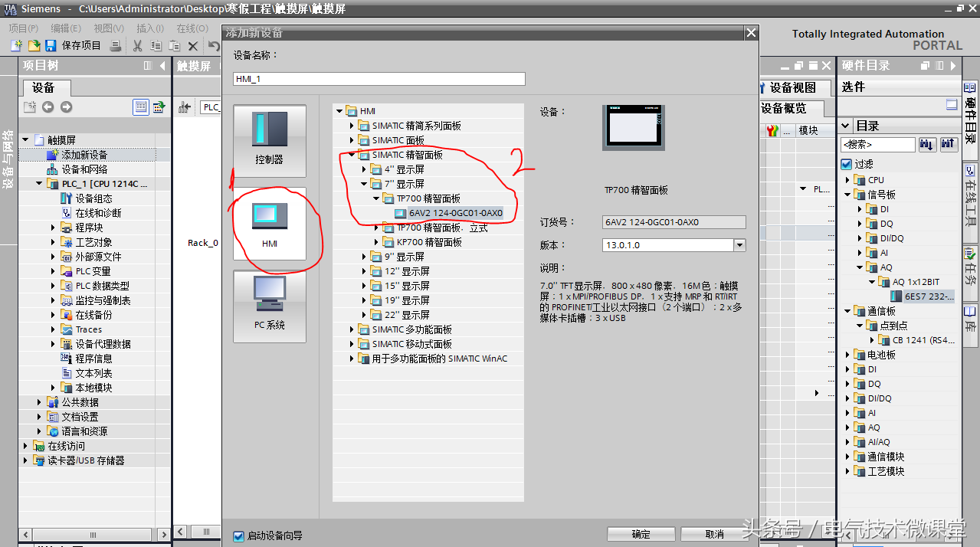Click the new project toolbar icon
980x547 pixels.
pos(16,46)
